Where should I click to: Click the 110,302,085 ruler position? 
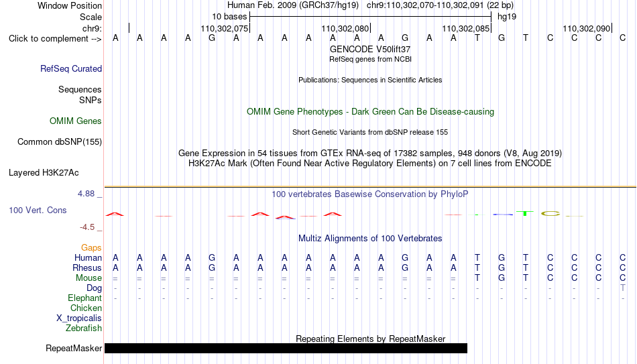point(465,29)
